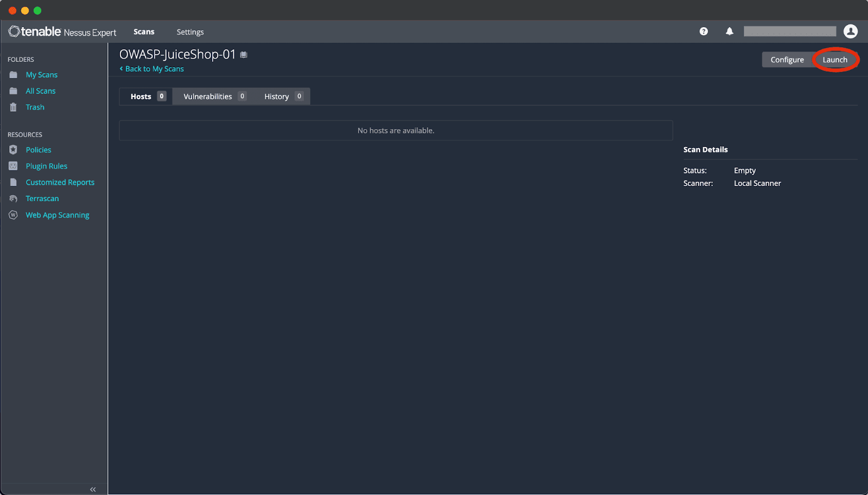Switch to the History tab
Screen dimensions: 868x495
click(283, 97)
